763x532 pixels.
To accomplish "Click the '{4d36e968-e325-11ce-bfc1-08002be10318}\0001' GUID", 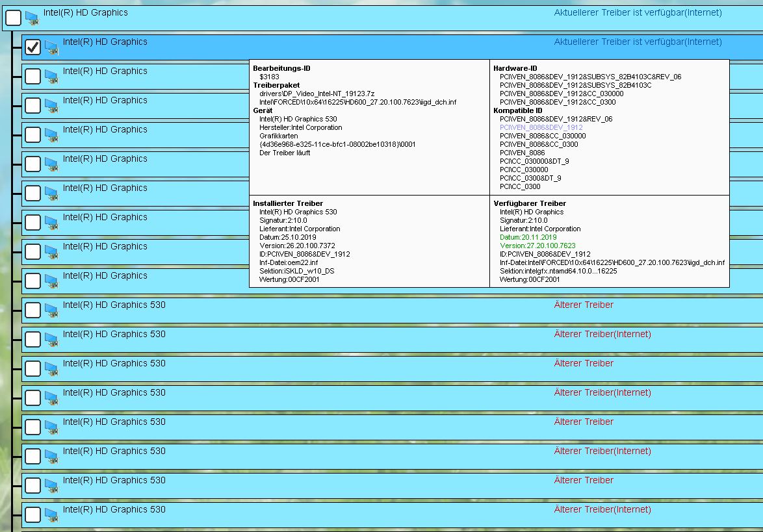I will coord(337,144).
